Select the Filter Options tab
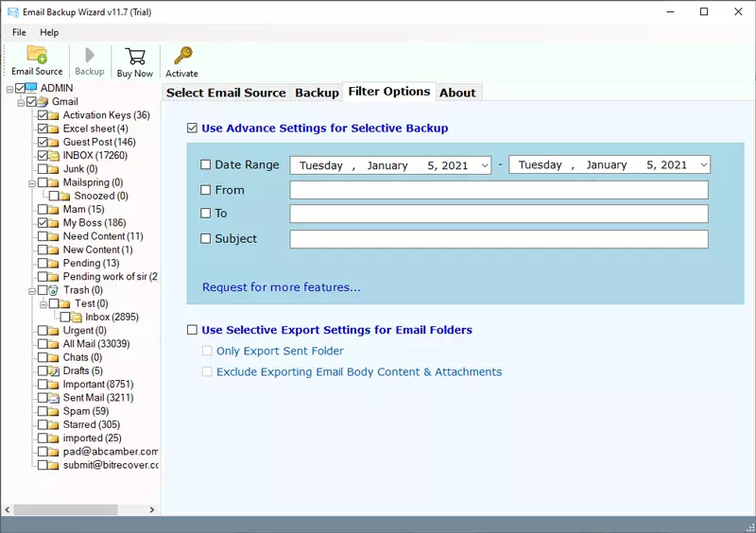 click(389, 91)
